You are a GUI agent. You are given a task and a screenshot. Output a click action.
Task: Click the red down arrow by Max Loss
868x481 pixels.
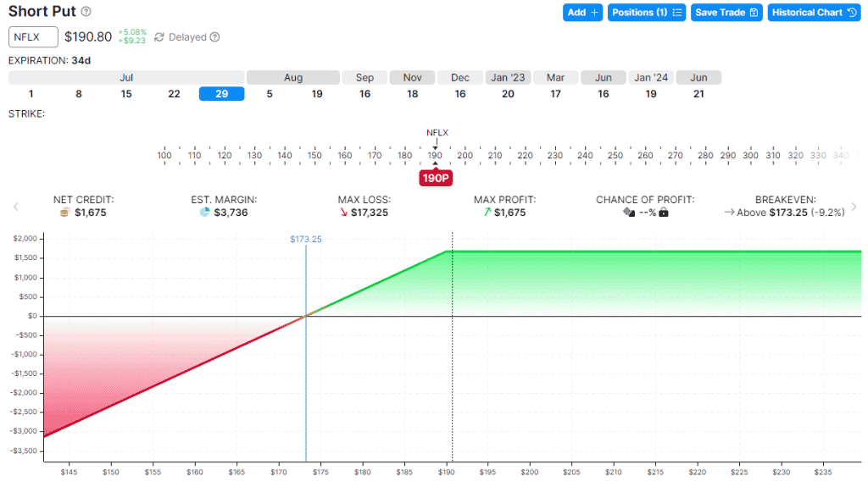[344, 213]
